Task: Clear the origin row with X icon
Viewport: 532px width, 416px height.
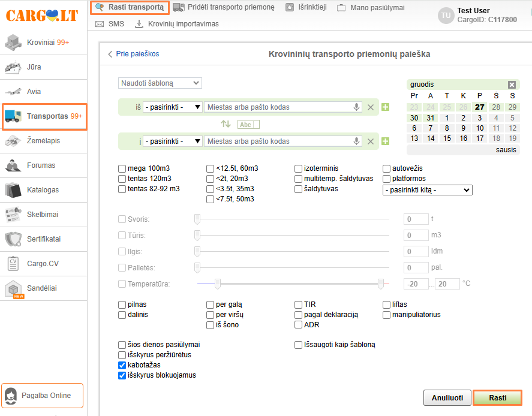Action: pyautogui.click(x=371, y=107)
